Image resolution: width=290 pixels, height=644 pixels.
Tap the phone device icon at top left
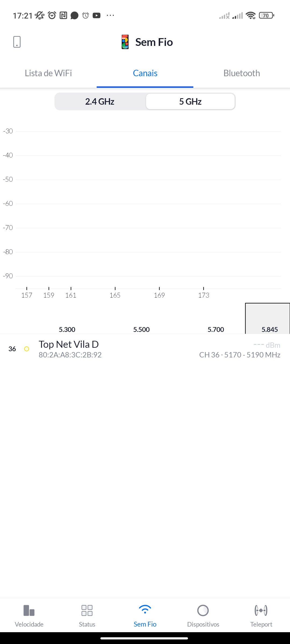[17, 42]
